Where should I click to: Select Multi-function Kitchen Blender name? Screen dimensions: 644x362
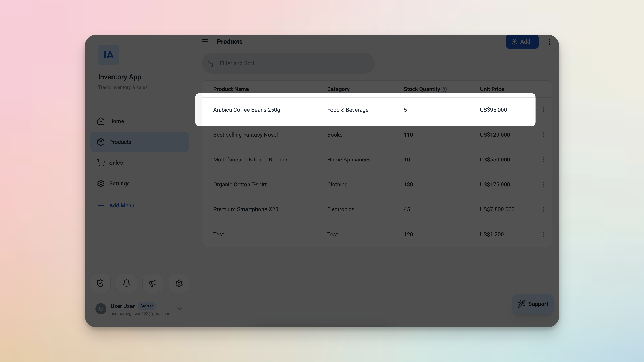click(250, 160)
